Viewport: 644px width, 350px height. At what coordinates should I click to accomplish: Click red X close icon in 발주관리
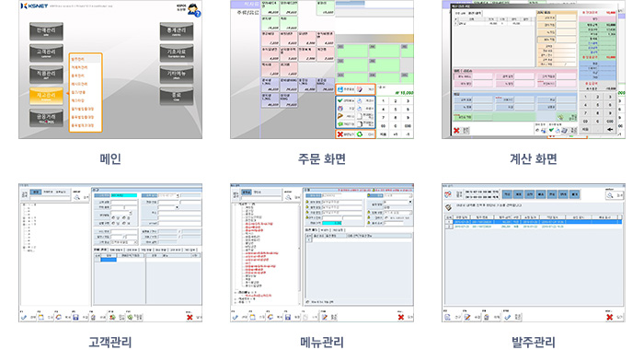pyautogui.click(x=609, y=317)
